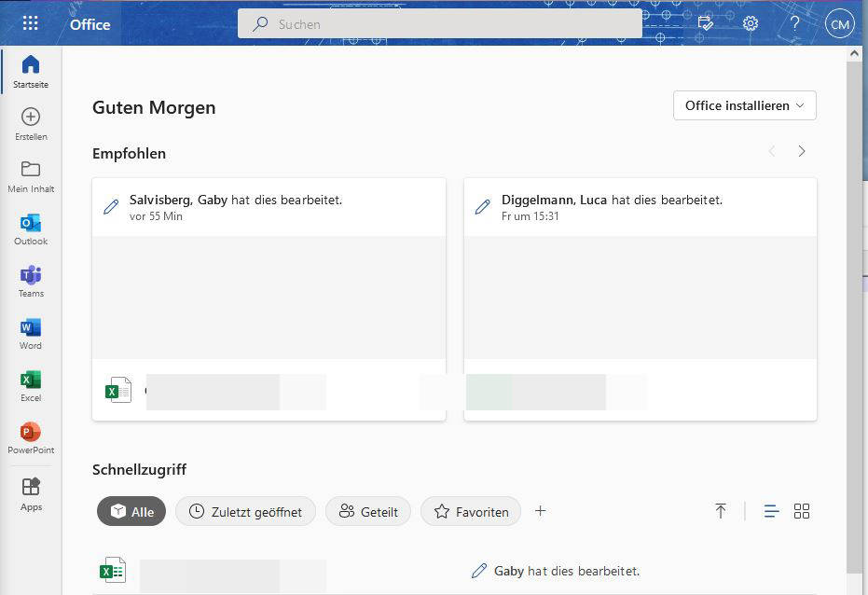Click the Office brand link
The height and width of the screenshot is (595, 868).
(90, 24)
